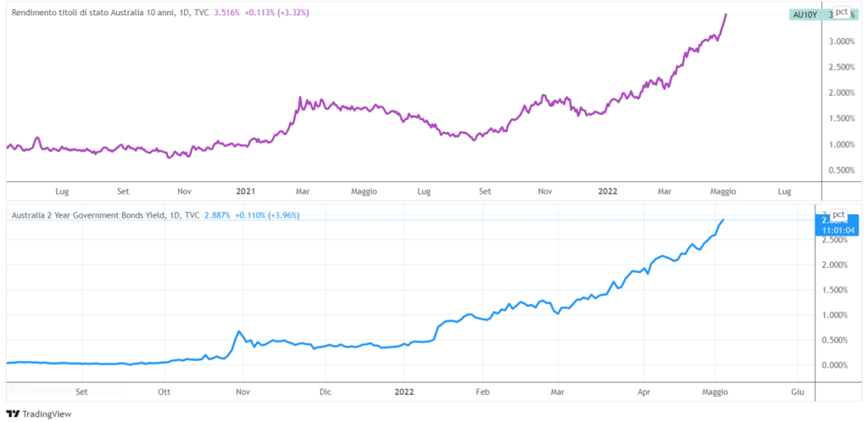Click the TradingView text link
The image size is (868, 422).
click(x=47, y=414)
